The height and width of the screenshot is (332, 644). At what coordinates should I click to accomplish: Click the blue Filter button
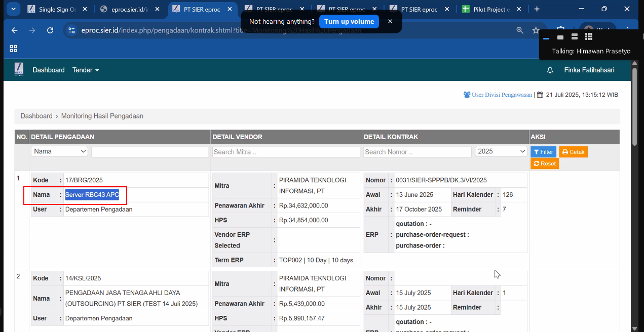[x=543, y=152]
